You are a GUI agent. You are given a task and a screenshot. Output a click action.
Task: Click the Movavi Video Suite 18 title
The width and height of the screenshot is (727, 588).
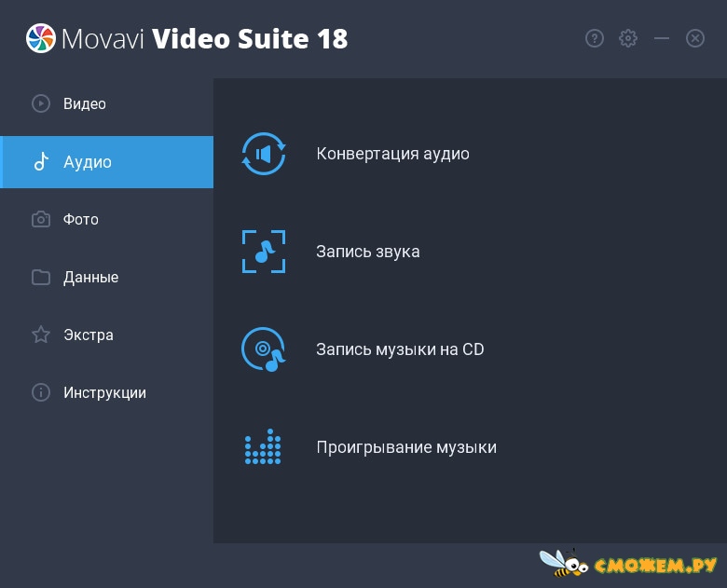click(x=204, y=38)
